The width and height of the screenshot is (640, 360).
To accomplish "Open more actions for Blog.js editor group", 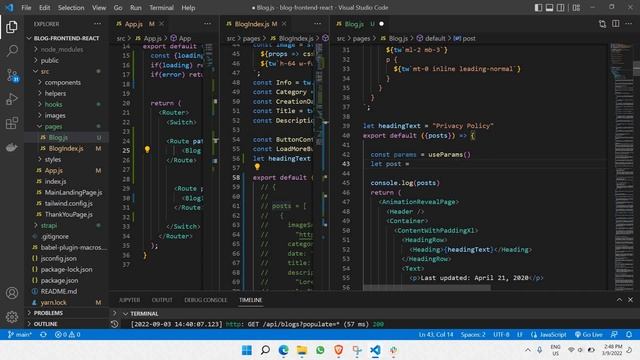I will (x=629, y=24).
